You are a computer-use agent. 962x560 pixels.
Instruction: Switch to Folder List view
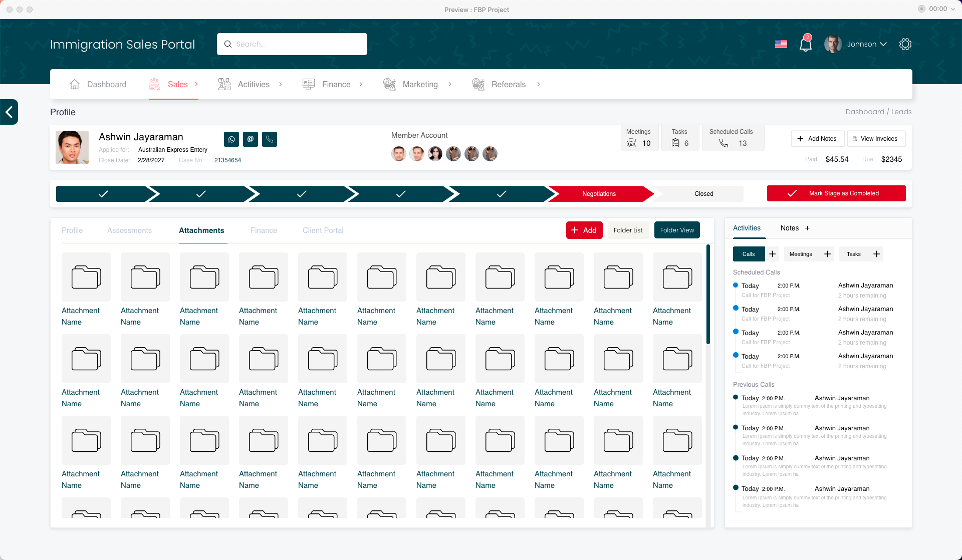click(x=628, y=230)
